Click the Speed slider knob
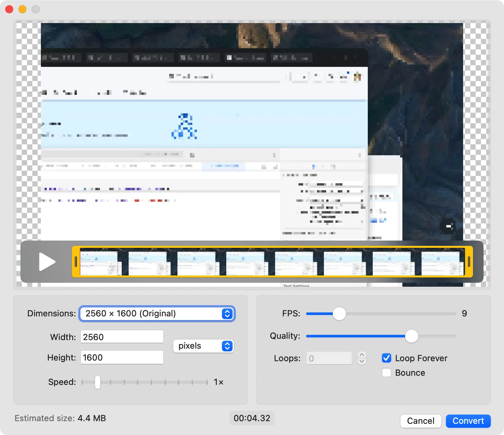504x435 pixels. click(97, 382)
